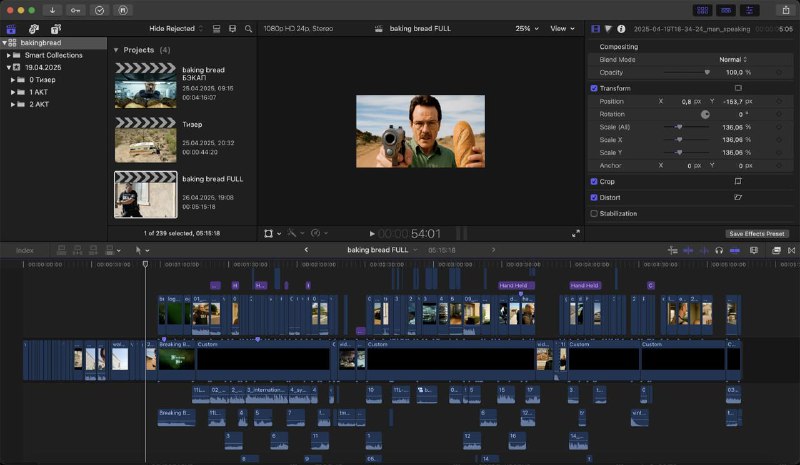Disable the Distort checkbox
The height and width of the screenshot is (465, 800).
(594, 198)
